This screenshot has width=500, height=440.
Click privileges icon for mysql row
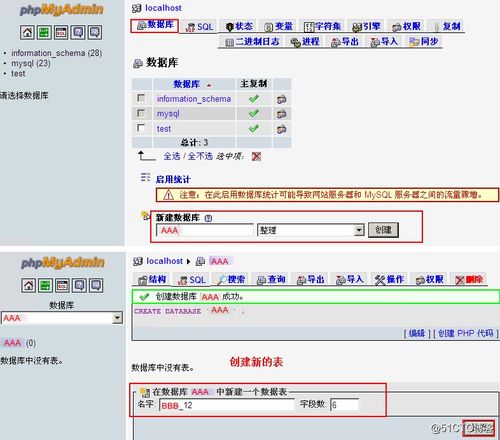tap(281, 114)
